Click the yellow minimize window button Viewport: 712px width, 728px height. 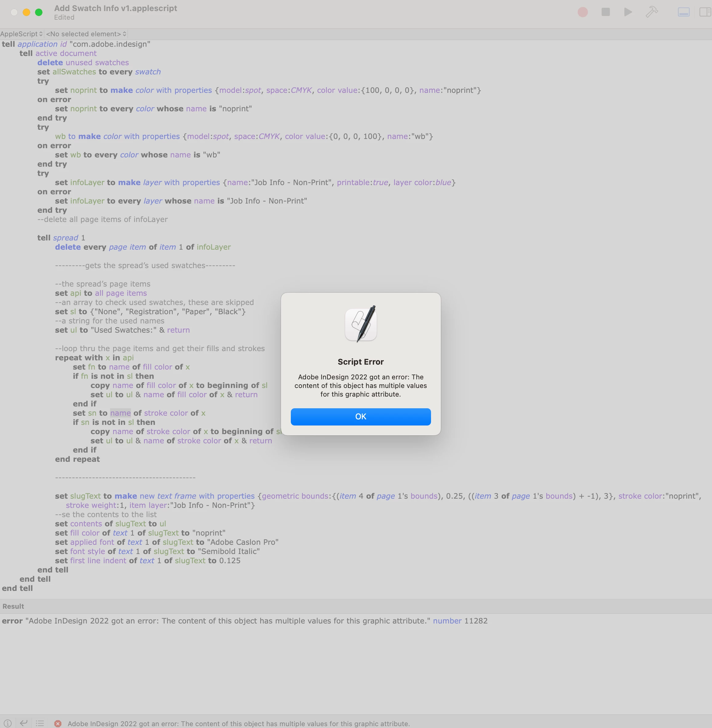pyautogui.click(x=26, y=12)
